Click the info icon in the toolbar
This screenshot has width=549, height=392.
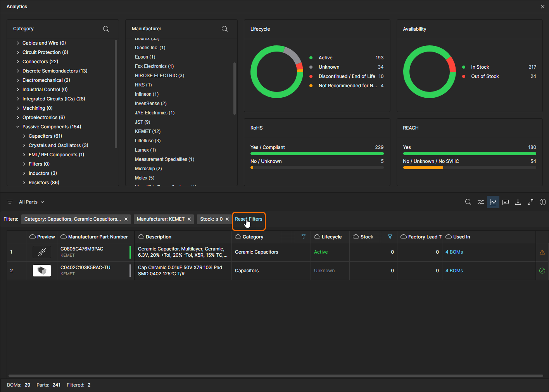click(x=542, y=202)
